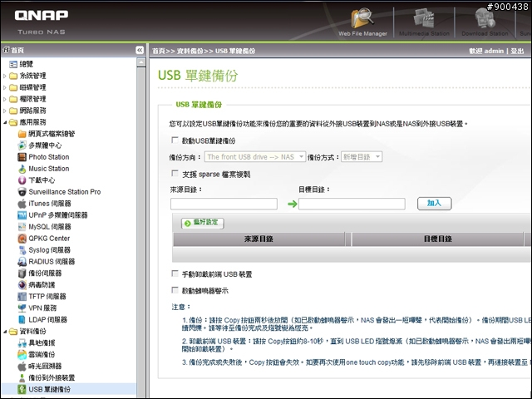Collapse the sidebar with the double-arrow button

140,50
